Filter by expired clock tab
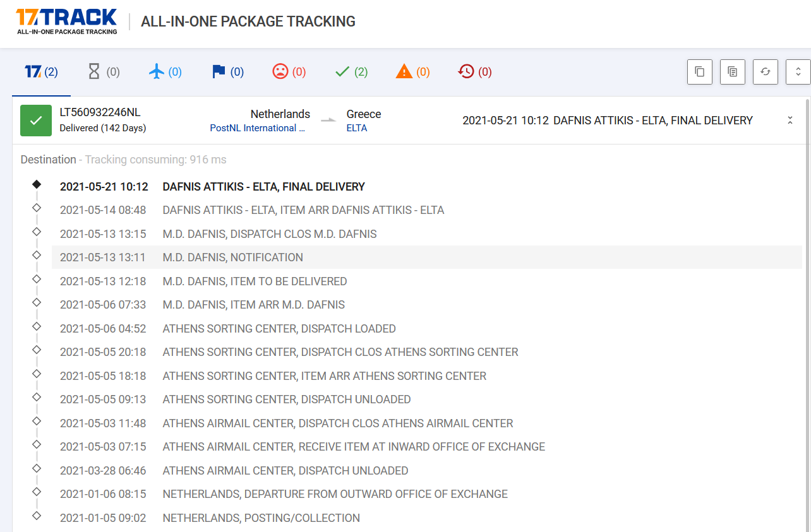Viewport: 811px width, 532px height. [x=475, y=72]
